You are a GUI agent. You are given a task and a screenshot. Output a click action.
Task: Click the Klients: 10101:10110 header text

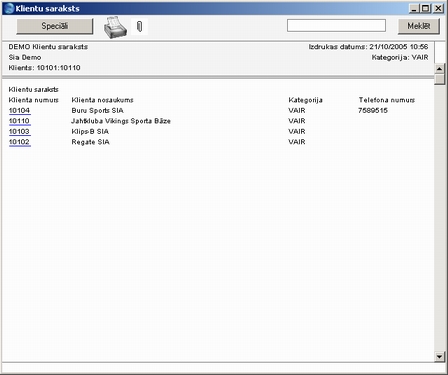coord(44,68)
